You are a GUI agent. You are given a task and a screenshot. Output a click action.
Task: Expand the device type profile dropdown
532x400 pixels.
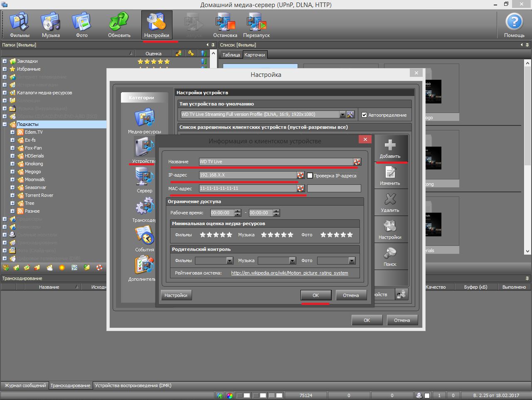(x=342, y=115)
